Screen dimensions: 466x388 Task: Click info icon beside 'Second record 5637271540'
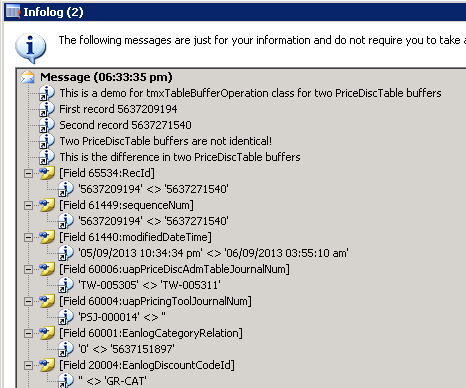pos(47,125)
